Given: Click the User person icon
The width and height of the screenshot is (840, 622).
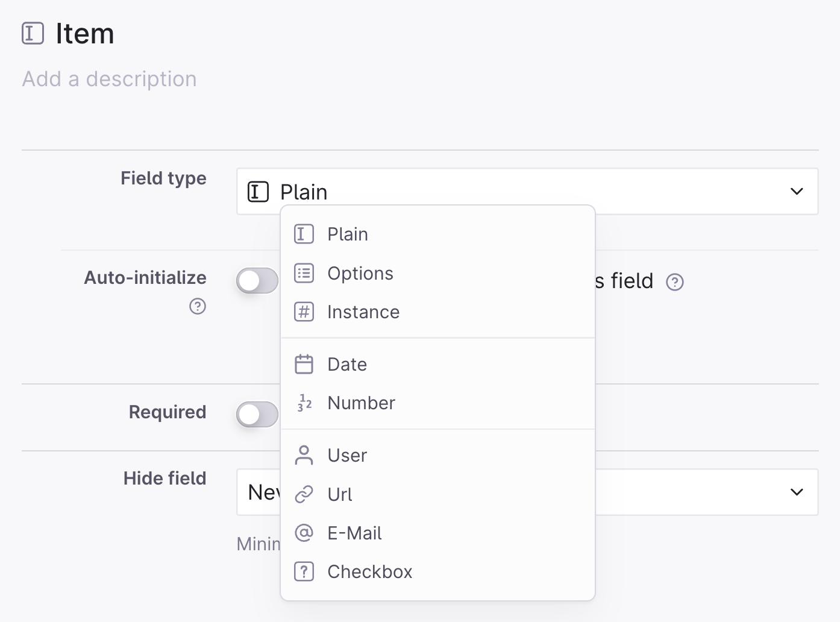Looking at the screenshot, I should pyautogui.click(x=304, y=455).
